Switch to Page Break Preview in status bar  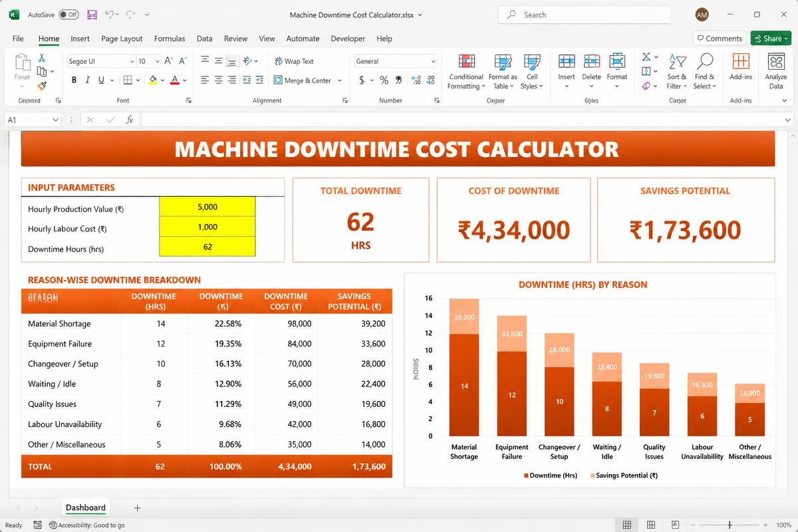pyautogui.click(x=676, y=525)
